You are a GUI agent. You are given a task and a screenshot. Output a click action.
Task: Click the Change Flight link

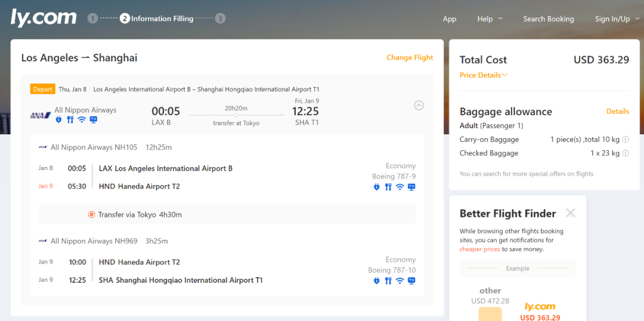tap(410, 58)
